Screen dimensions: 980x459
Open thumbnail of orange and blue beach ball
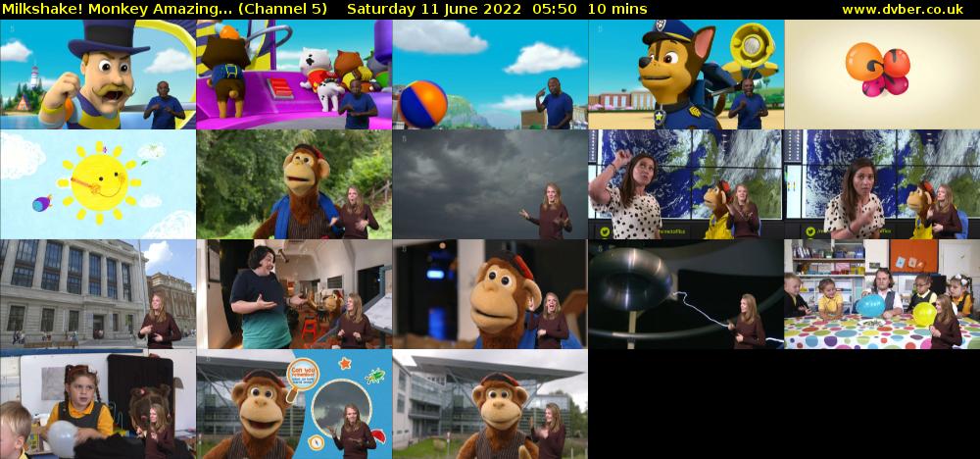[x=490, y=75]
